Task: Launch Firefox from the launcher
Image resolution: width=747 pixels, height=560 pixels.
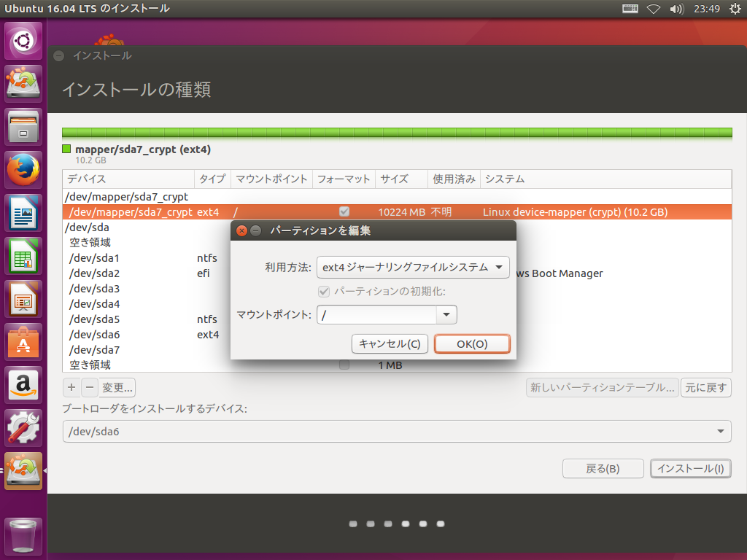Action: coord(23,169)
